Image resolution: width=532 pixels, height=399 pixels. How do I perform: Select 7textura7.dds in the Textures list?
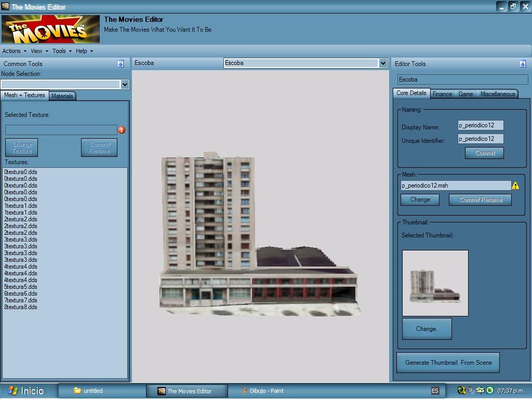[21, 301]
